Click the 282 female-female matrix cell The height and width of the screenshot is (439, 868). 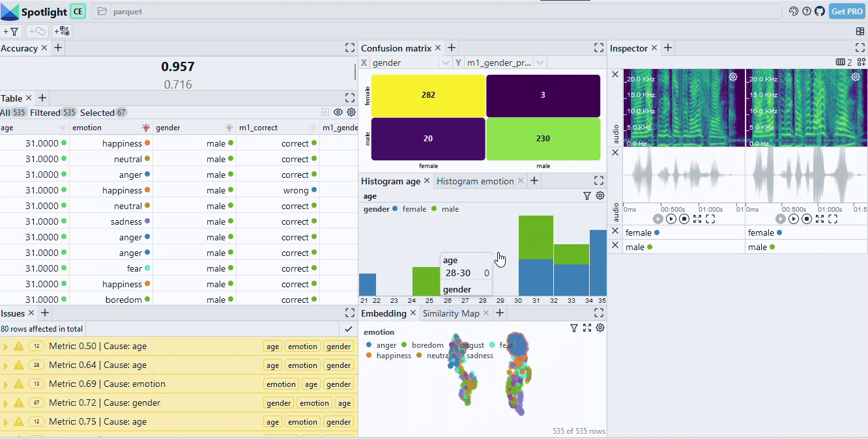(x=428, y=95)
